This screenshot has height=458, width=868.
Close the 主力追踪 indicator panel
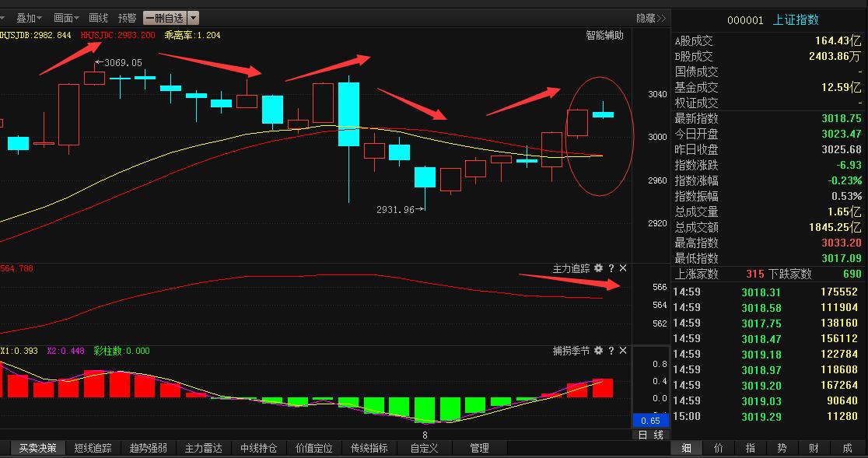tap(622, 267)
